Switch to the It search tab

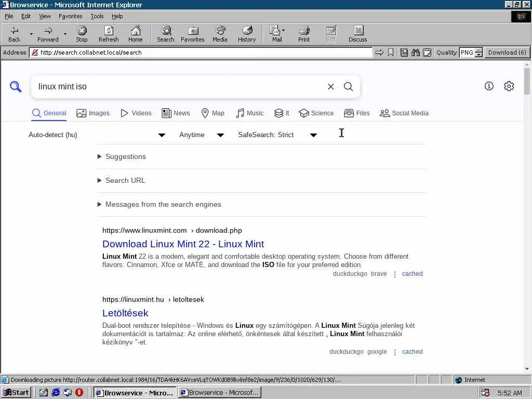(282, 113)
